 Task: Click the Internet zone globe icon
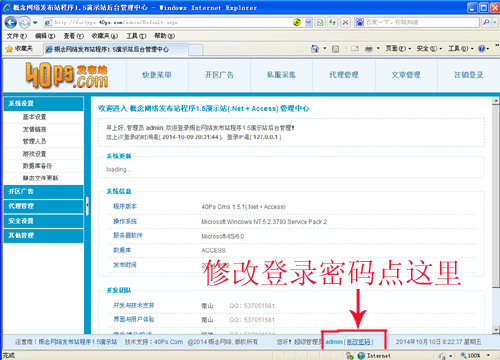pos(361,356)
